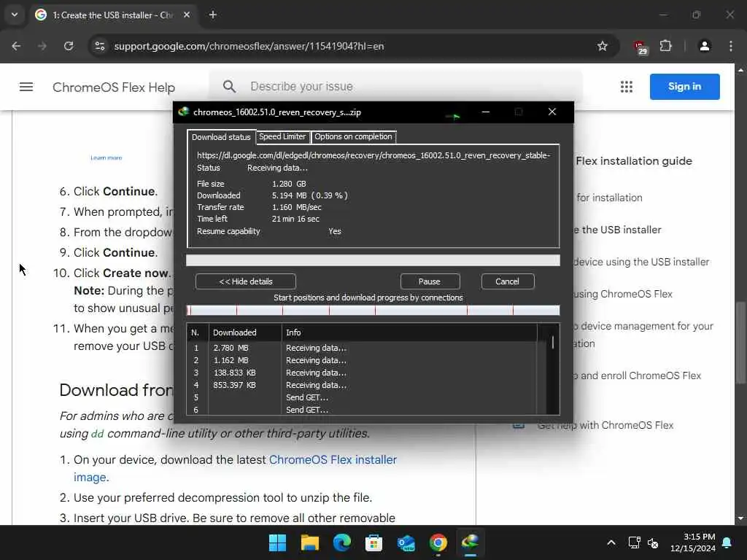Click the Downloaded column header

(x=245, y=332)
